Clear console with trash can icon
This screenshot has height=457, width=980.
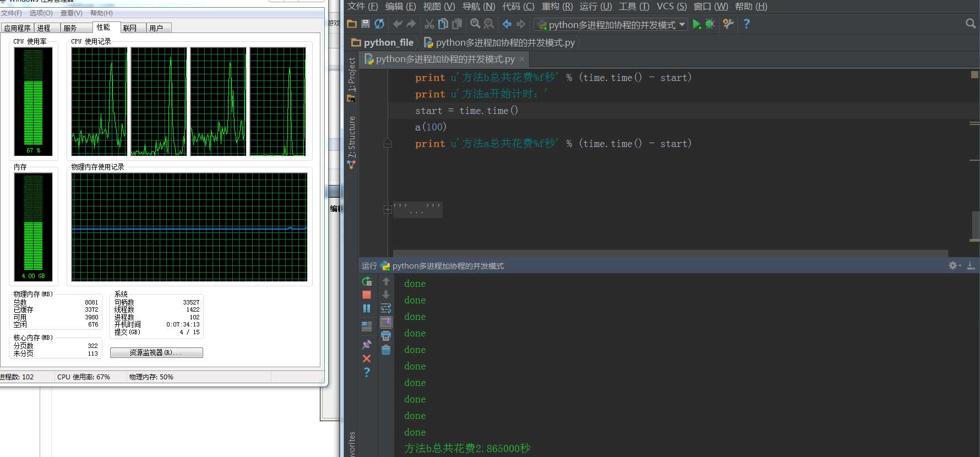(x=386, y=350)
